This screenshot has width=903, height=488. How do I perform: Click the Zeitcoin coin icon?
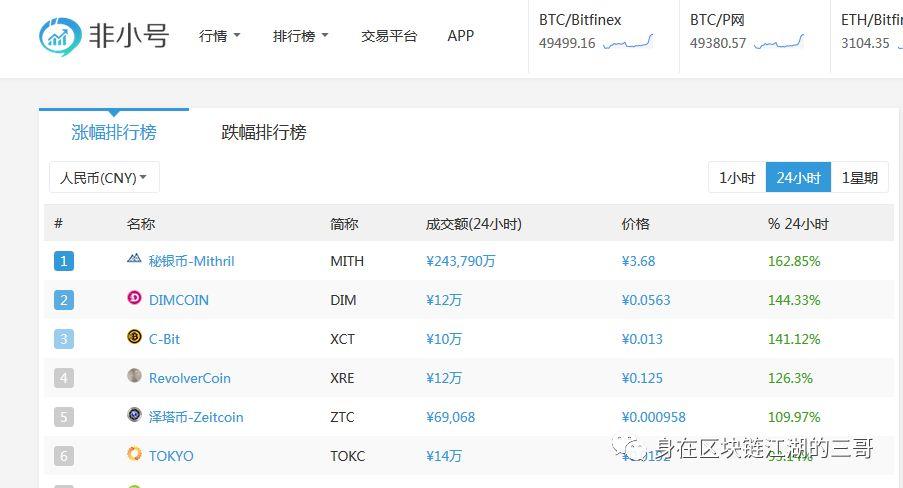click(x=134, y=414)
